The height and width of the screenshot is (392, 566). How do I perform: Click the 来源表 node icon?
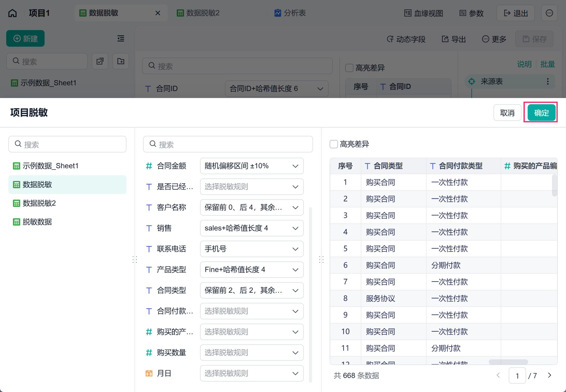click(472, 81)
